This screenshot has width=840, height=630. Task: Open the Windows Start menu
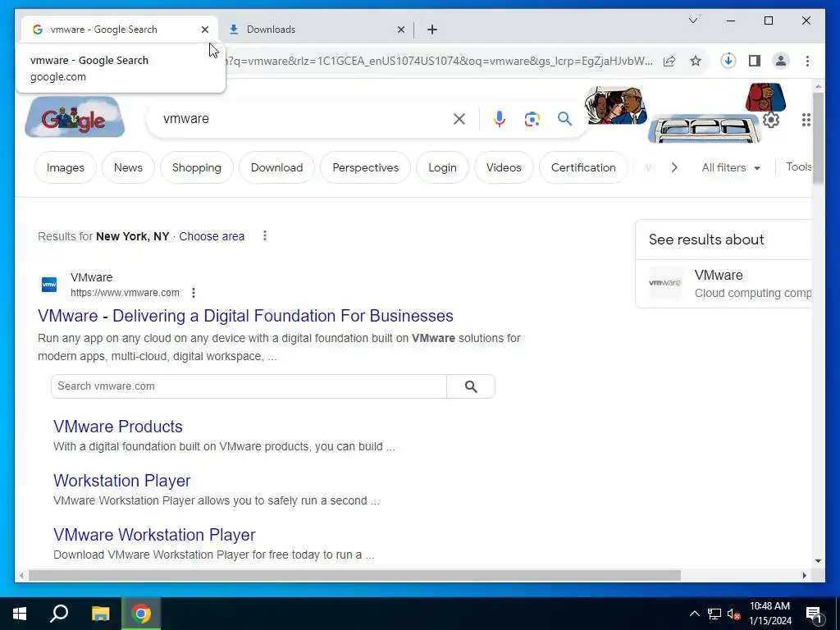[x=20, y=614]
